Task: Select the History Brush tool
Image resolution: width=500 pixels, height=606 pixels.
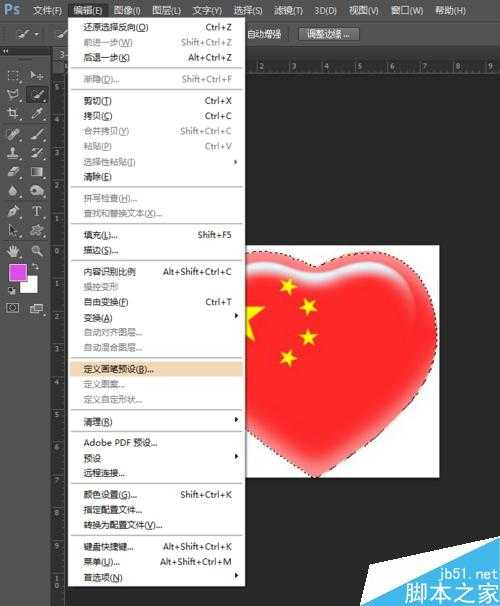Action: (x=37, y=153)
